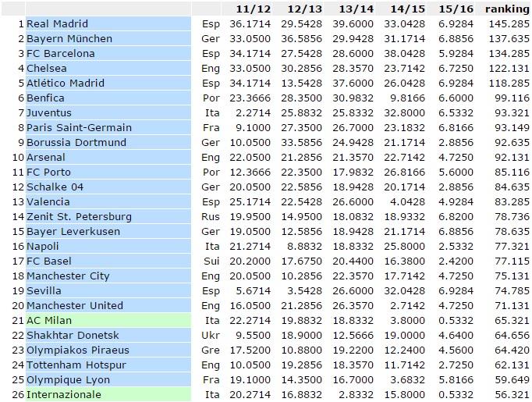Viewport: 532px width, 402px height.
Task: Open the Juventus club link
Action: [48, 113]
